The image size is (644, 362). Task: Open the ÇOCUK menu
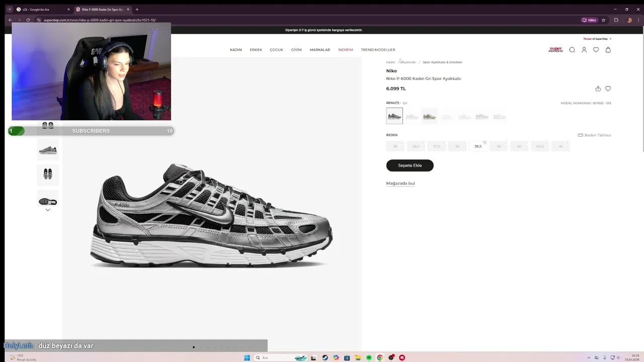pos(276,50)
